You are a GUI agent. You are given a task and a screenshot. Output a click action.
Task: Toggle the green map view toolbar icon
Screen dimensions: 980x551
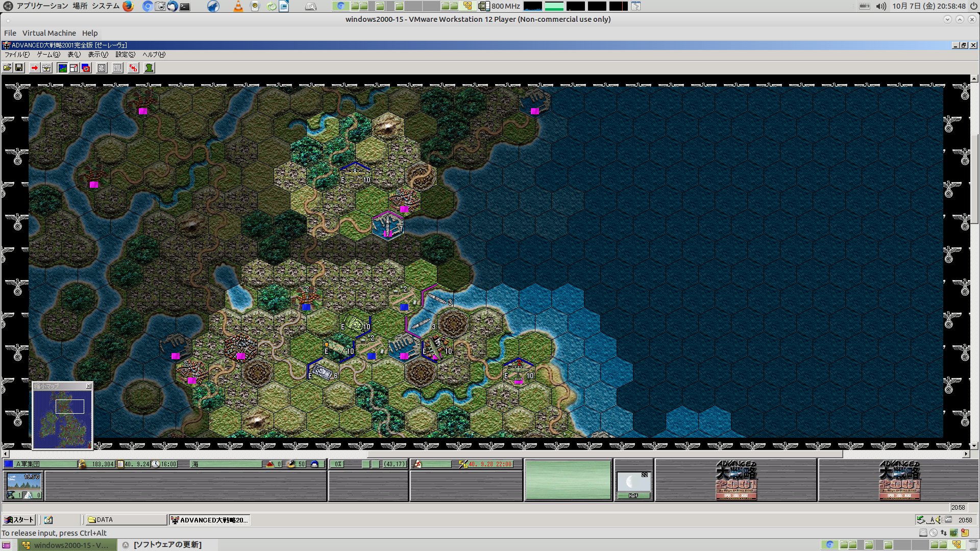coord(62,68)
